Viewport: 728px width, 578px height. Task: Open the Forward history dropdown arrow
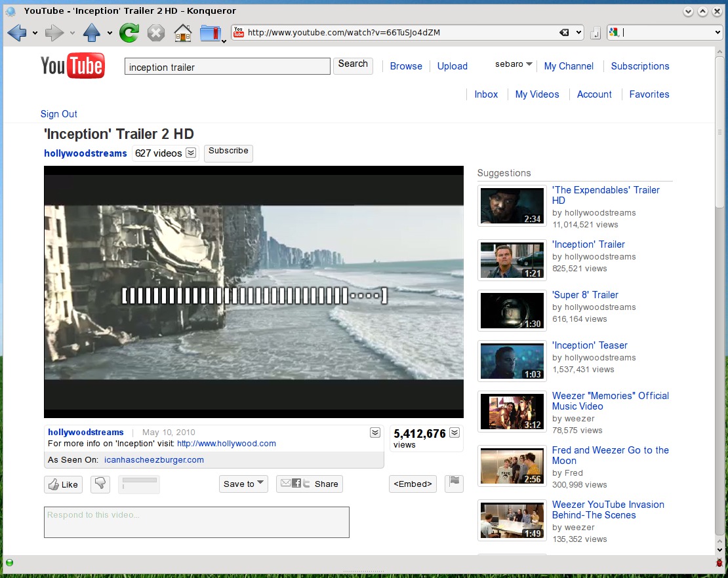[72, 33]
